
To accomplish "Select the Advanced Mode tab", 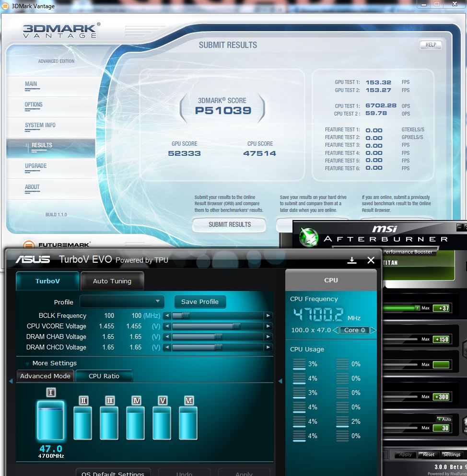I will 45,376.
